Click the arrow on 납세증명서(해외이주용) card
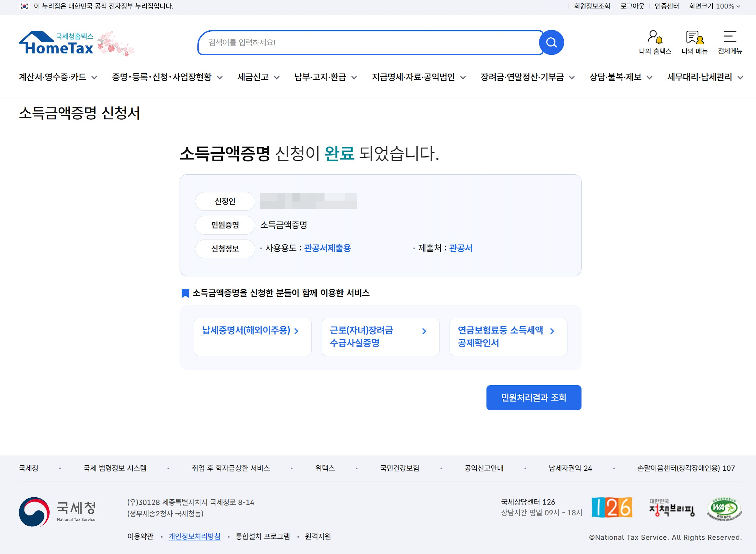 (x=297, y=331)
